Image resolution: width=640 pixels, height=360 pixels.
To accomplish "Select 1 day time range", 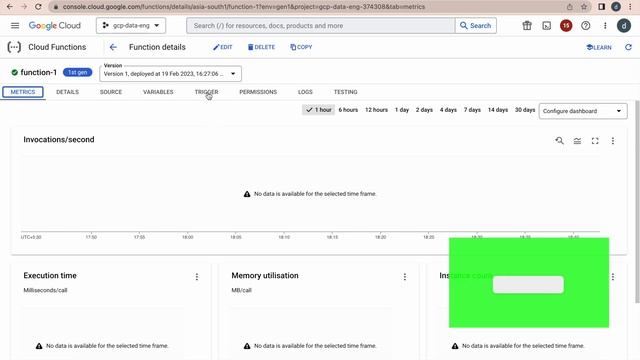I will tap(402, 110).
